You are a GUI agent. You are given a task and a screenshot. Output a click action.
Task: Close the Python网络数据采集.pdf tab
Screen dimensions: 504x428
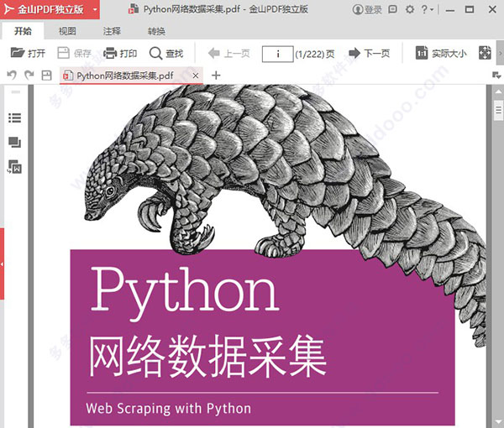point(196,76)
